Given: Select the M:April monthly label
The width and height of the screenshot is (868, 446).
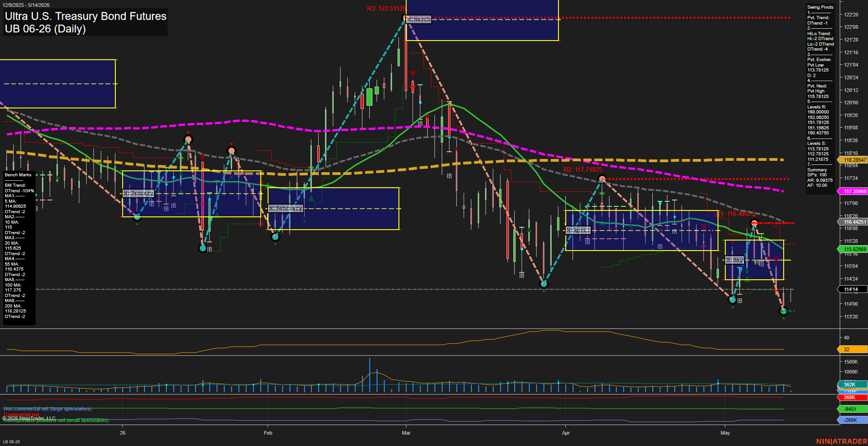Looking at the screenshot, I should point(578,230).
